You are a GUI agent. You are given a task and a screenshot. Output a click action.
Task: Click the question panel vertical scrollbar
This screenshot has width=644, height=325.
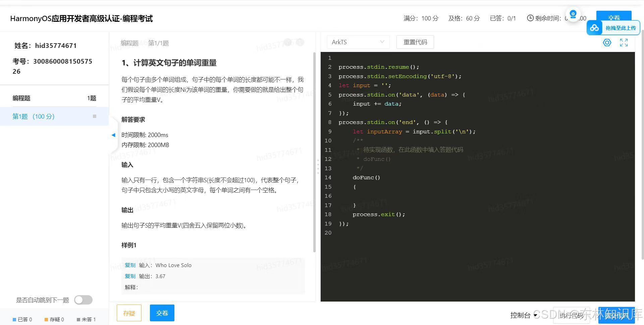[x=314, y=152]
